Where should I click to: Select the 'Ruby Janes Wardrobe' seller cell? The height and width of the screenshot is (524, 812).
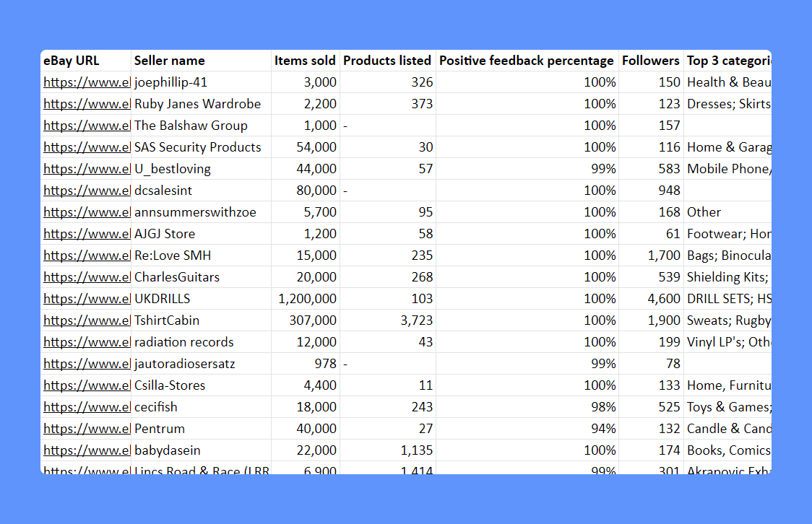pos(197,104)
